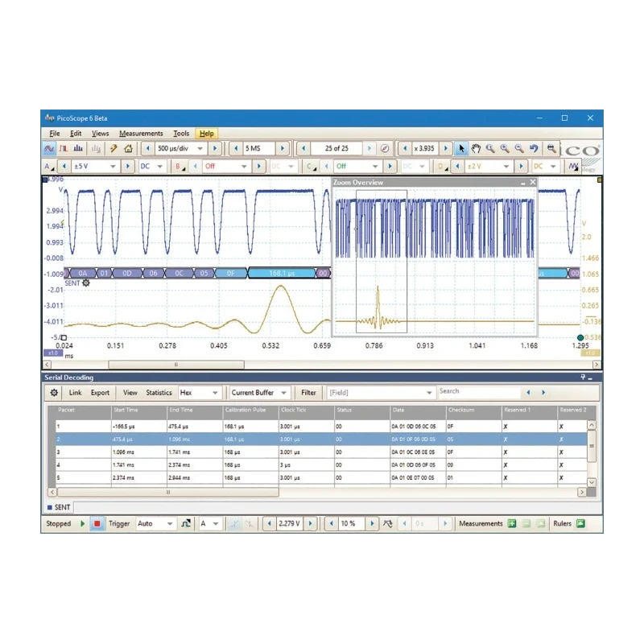Click the trigger delay icon

pos(388,524)
